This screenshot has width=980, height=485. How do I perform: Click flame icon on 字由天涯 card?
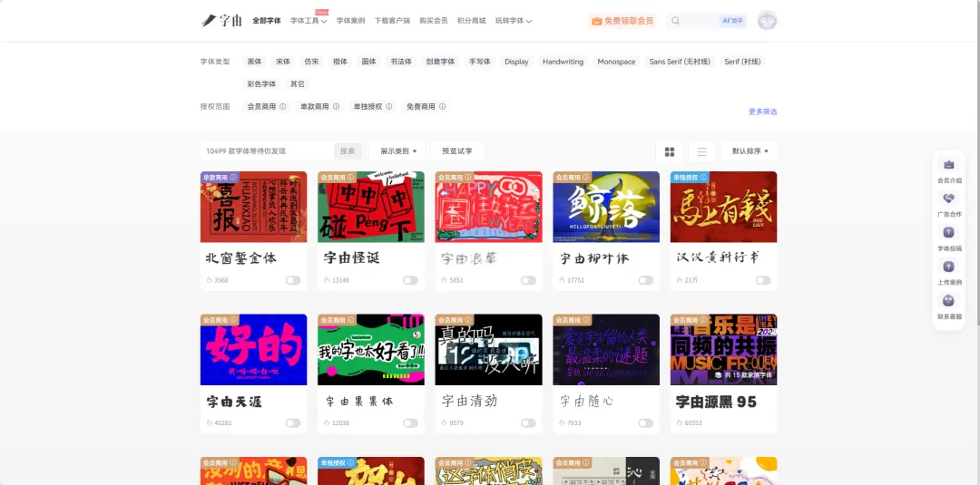pyautogui.click(x=210, y=422)
